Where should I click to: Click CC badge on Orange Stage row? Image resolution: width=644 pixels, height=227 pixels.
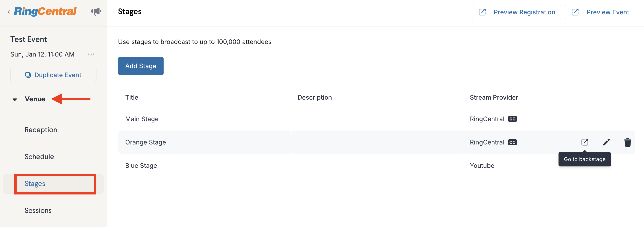click(x=512, y=142)
